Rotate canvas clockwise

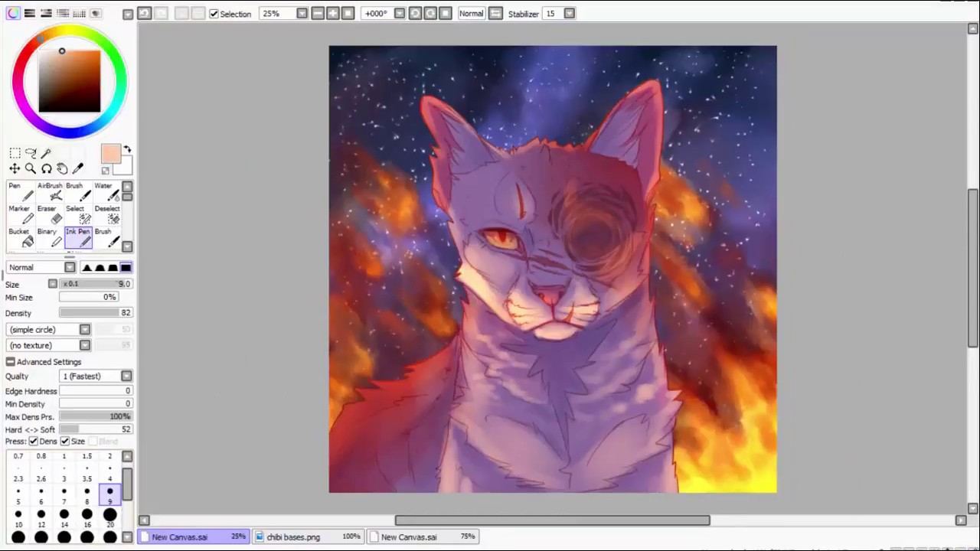point(430,14)
